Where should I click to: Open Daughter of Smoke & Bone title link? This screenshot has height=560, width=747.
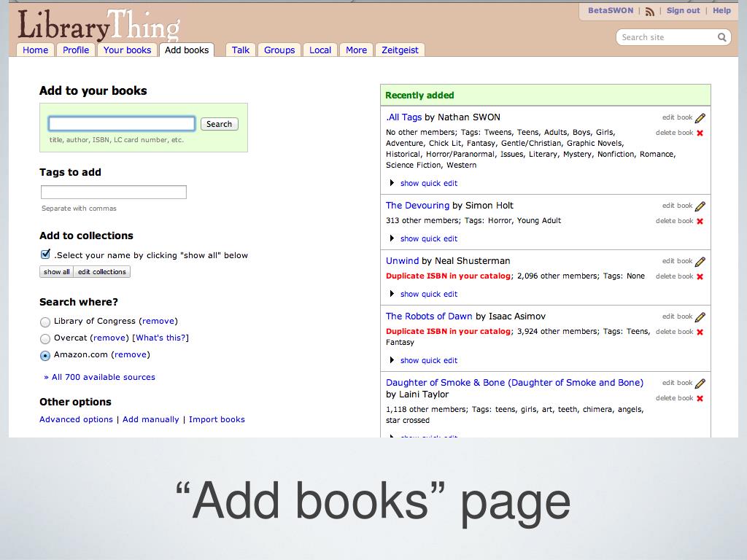(x=514, y=382)
